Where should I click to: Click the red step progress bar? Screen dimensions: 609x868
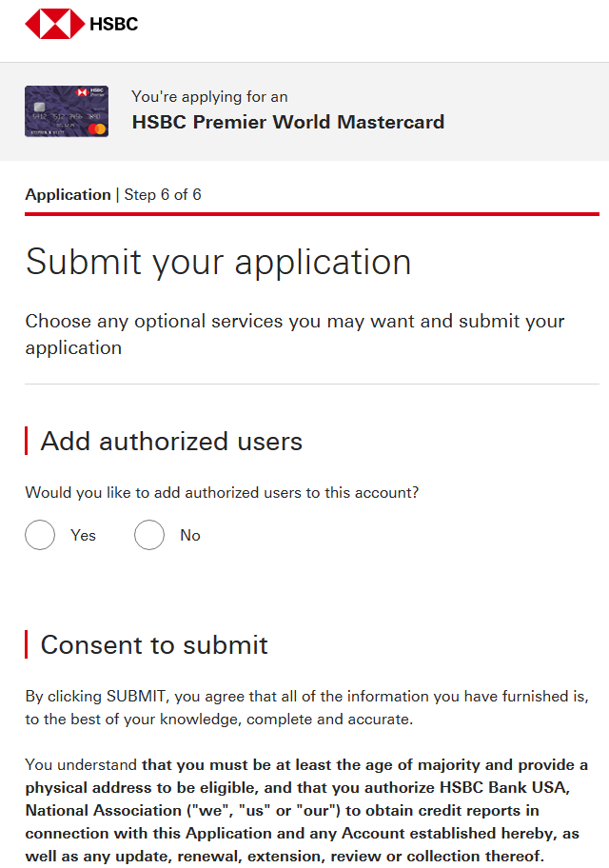312,214
